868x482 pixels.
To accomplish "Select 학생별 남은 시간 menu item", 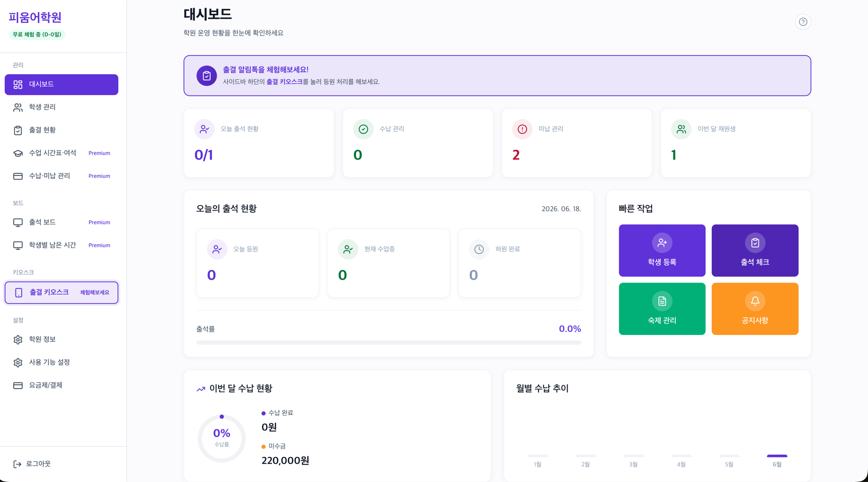I will [x=62, y=245].
